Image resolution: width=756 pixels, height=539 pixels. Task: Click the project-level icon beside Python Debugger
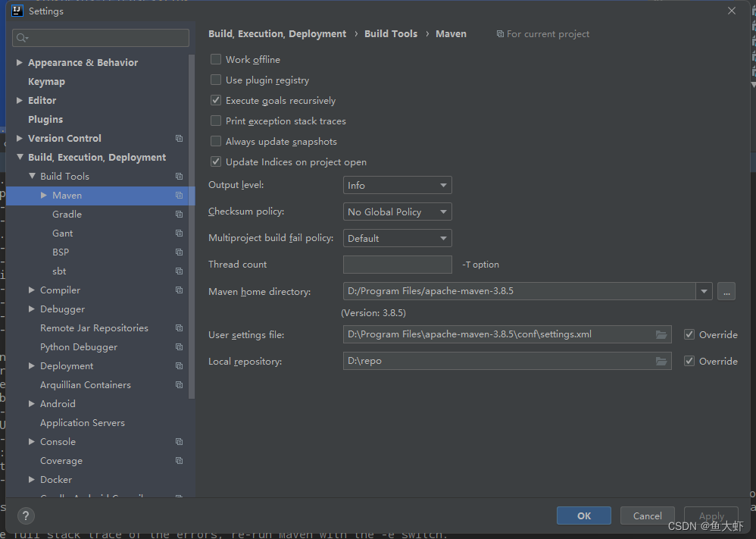point(179,347)
